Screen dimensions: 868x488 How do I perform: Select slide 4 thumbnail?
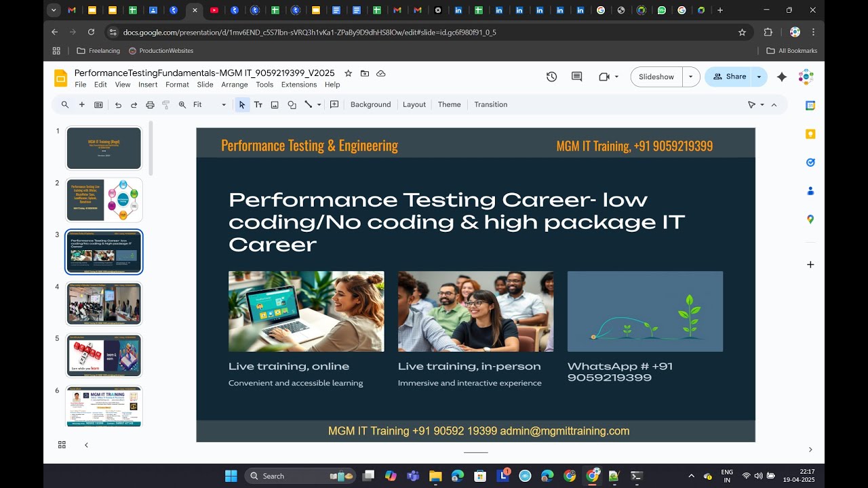point(104,304)
